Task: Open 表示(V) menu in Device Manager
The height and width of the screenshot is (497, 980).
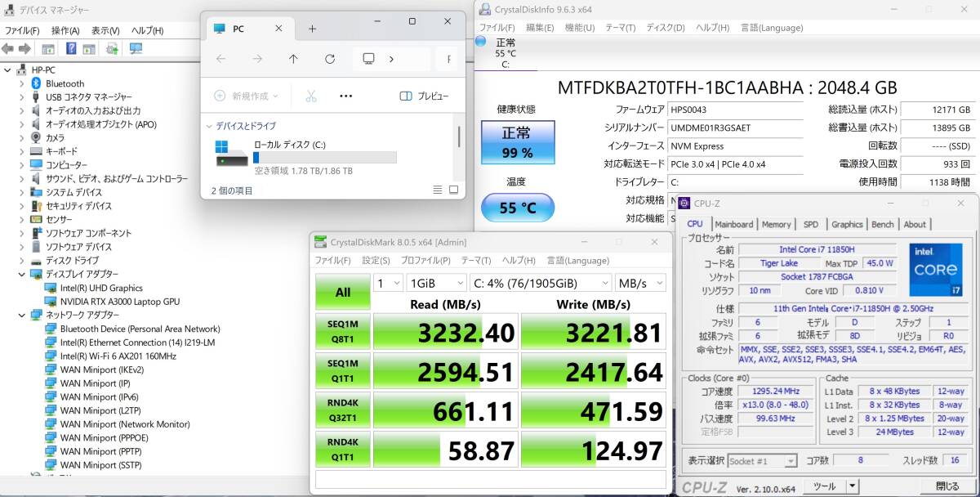Action: 105,30
